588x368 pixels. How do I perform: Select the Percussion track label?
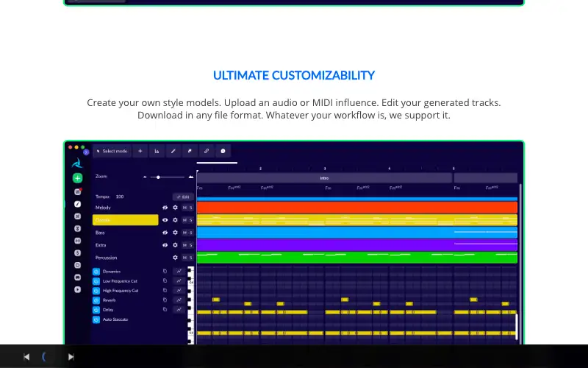(x=106, y=258)
